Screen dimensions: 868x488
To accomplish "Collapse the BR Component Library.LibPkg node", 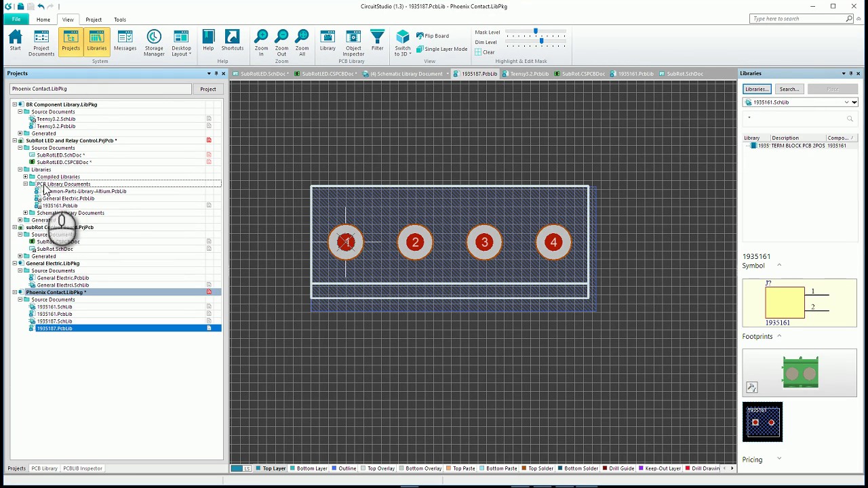I will (x=14, y=104).
